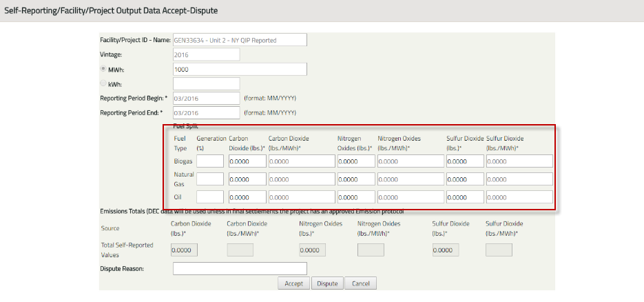The width and height of the screenshot is (644, 302).
Task: Click the Dispute Reason text field
Action: [x=240, y=268]
